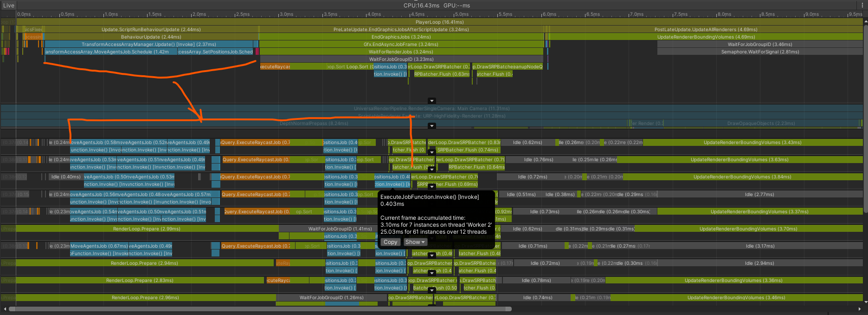Click the horizontal scrollbar thumb at bottom
868x315 pixels.
(x=260, y=309)
